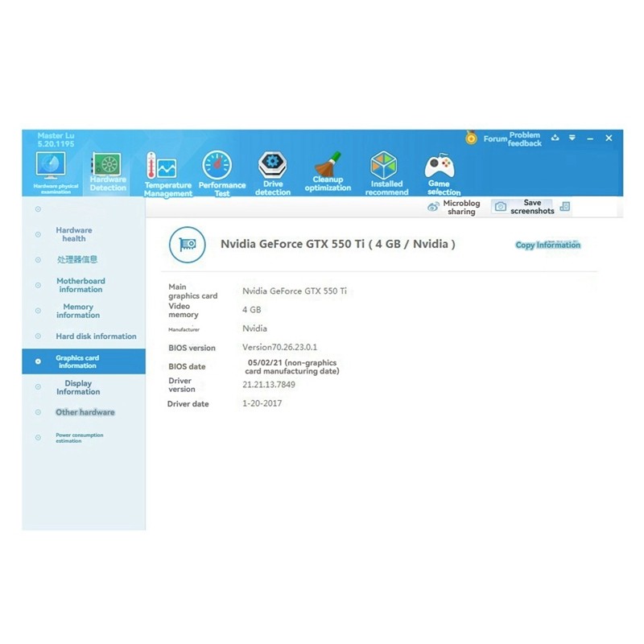
Task: Open Display Information in sidebar
Action: 78,387
